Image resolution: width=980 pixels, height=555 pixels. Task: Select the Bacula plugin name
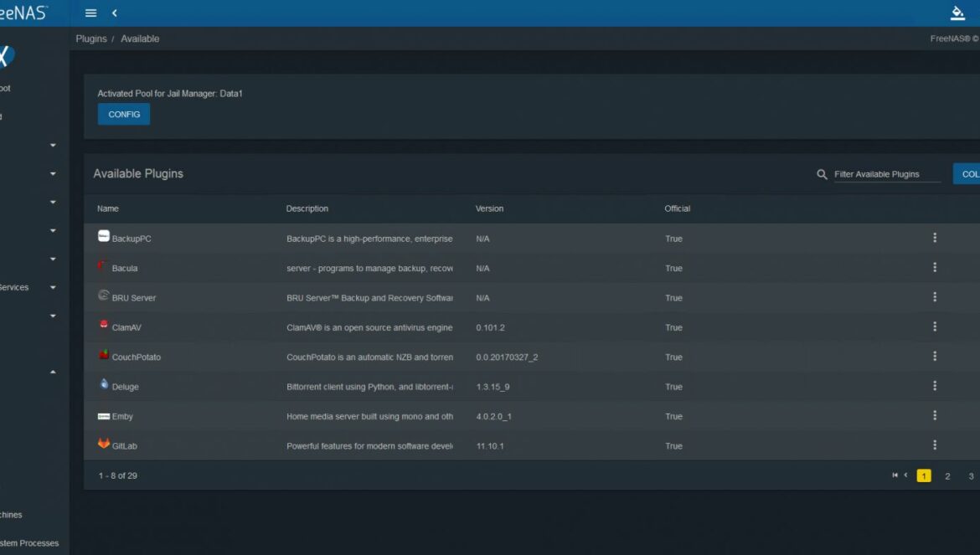[124, 269]
